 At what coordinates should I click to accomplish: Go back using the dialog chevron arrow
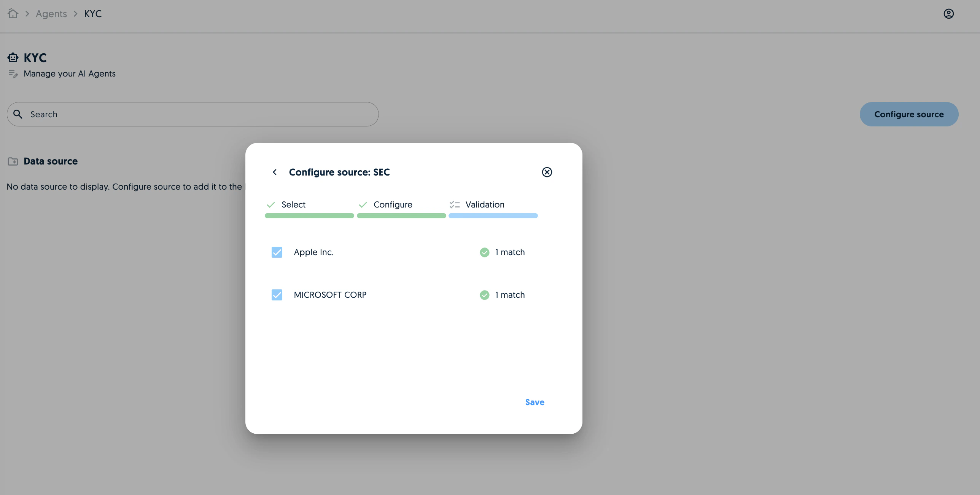point(275,172)
